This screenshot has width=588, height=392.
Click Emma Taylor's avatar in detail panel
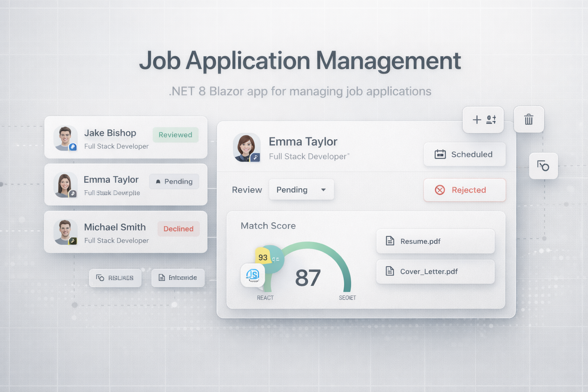coord(247,147)
